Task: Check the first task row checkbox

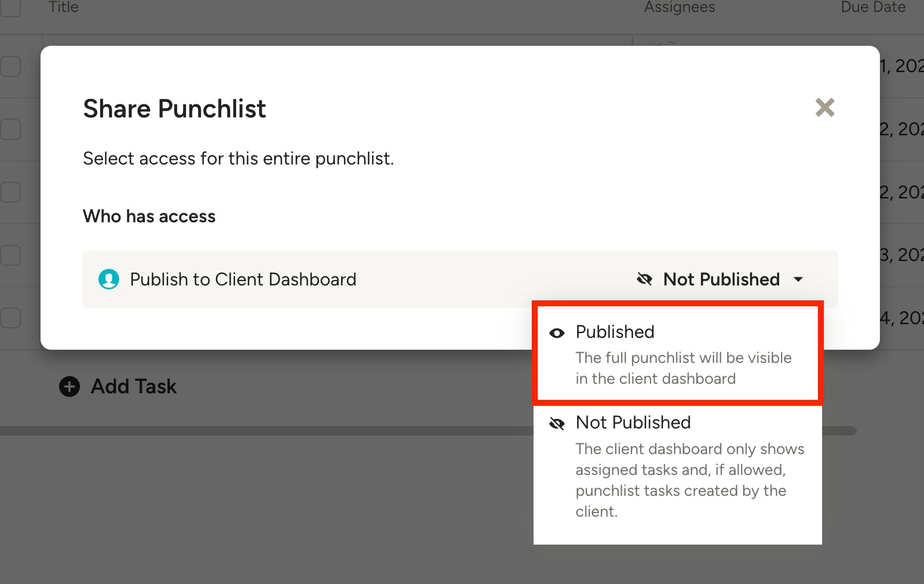Action: pos(10,66)
